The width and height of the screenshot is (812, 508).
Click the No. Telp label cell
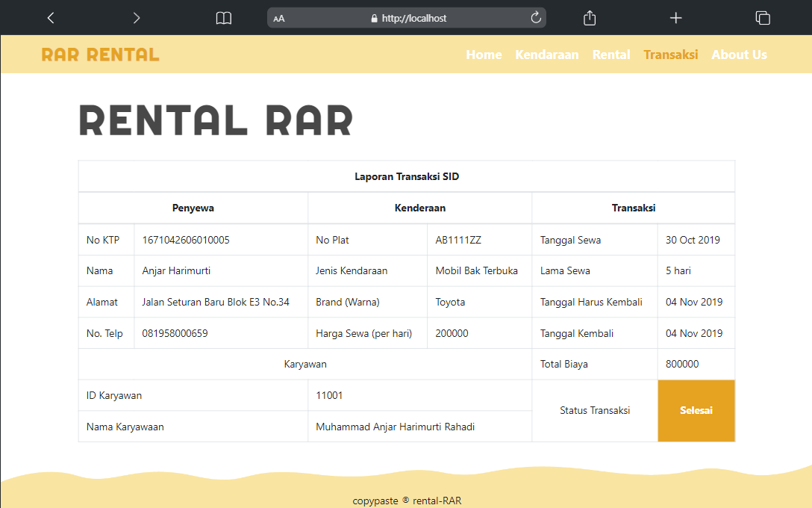click(x=106, y=332)
